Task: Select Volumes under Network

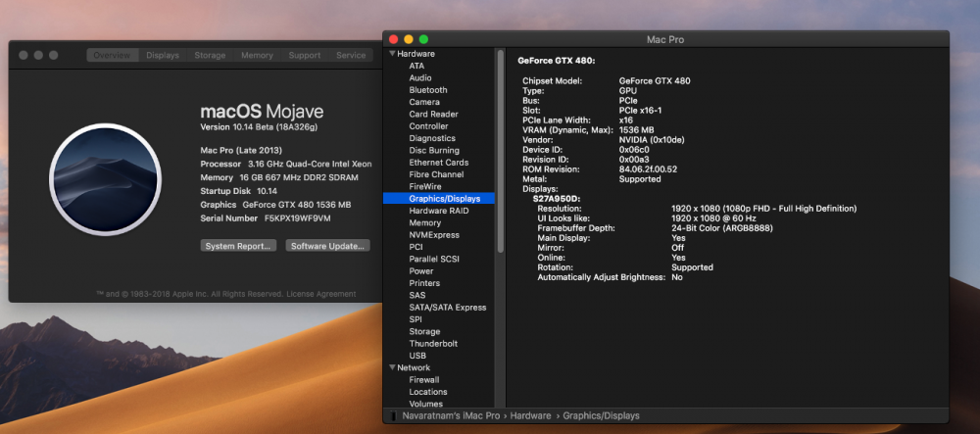Action: pos(425,404)
